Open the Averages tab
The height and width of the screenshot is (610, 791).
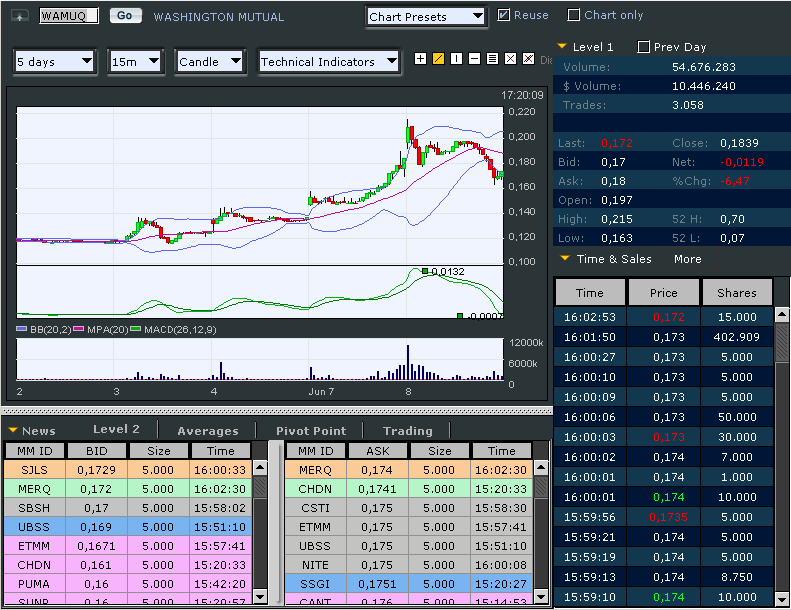[208, 430]
